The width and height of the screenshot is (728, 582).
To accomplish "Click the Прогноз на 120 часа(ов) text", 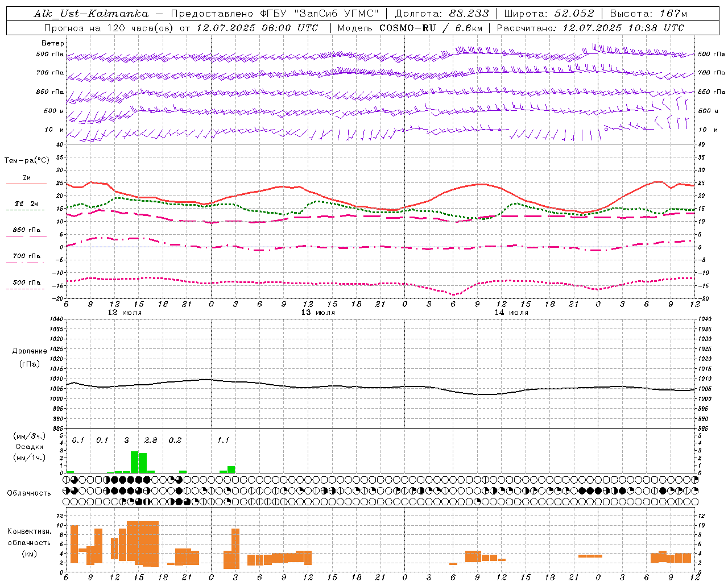I will tap(109, 28).
